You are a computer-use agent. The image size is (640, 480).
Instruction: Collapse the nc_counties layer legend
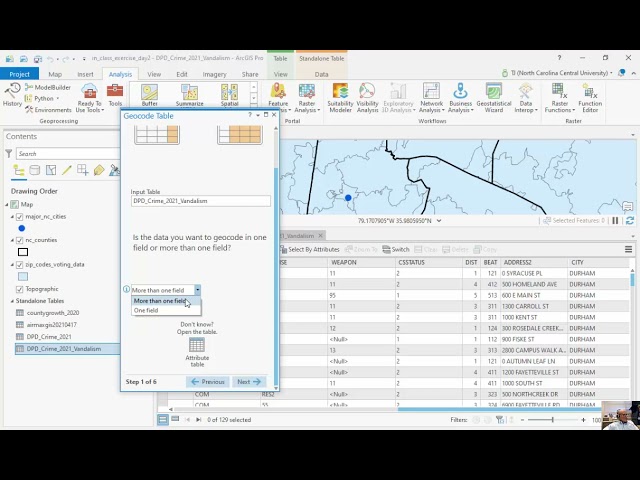(x=12, y=240)
